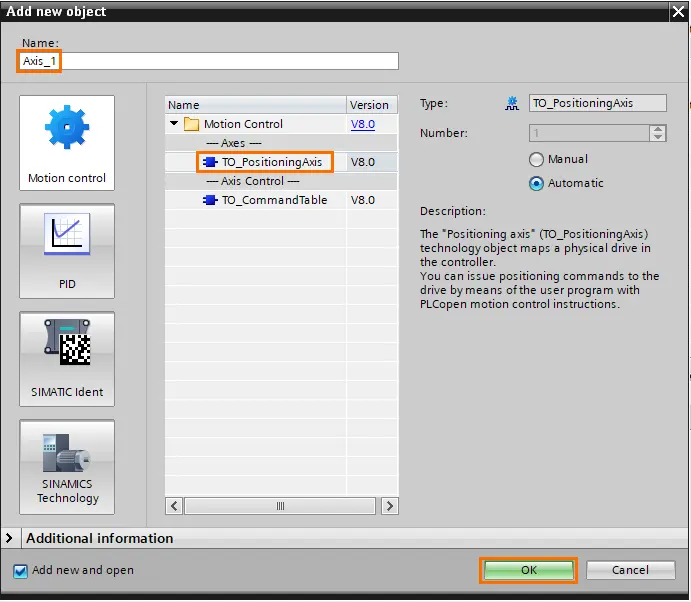Image resolution: width=691 pixels, height=602 pixels.
Task: Click the Type gear icon beside TO_PositioningAxis
Action: click(512, 104)
